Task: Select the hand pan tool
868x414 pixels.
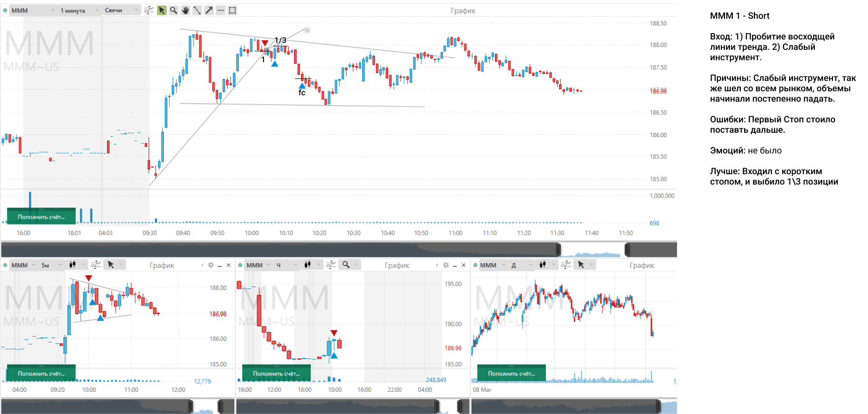Action: (186, 10)
